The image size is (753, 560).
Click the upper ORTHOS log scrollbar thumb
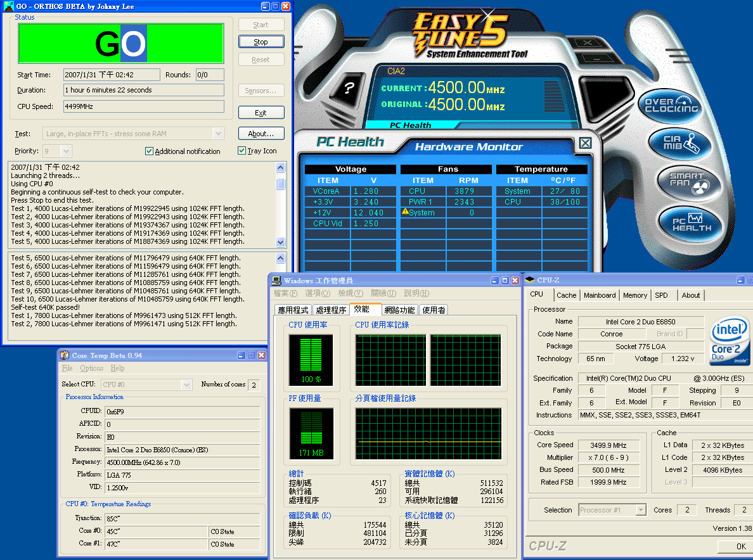point(281,184)
